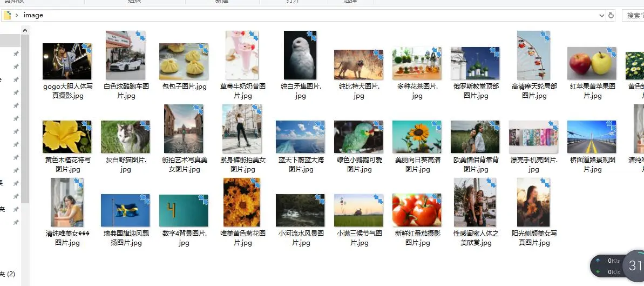
Task: Select the 欧美情侣背靠背图片.jpg thumbnail
Action: pyautogui.click(x=475, y=137)
